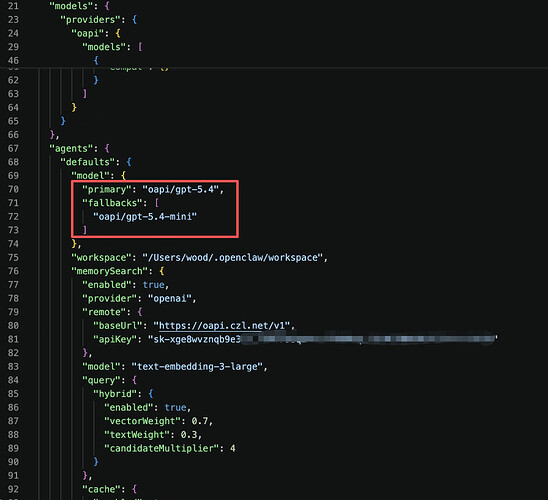Jump to sticky header line "oapi"
The height and width of the screenshot is (500, 548).
pos(87,33)
